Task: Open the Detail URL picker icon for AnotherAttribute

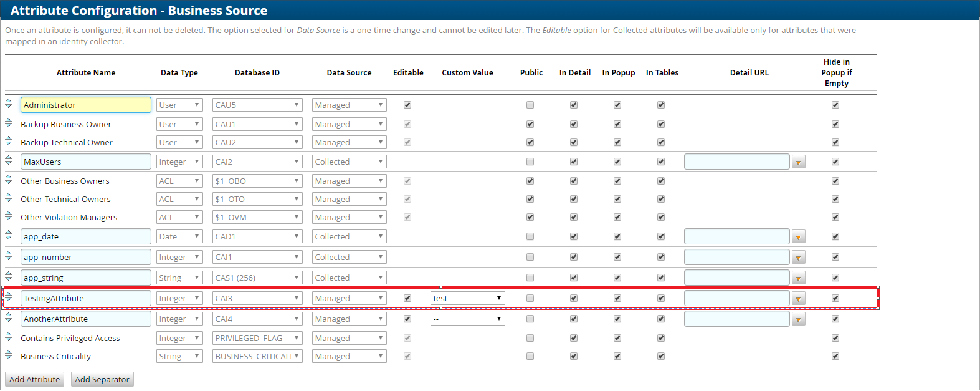Action: tap(798, 319)
